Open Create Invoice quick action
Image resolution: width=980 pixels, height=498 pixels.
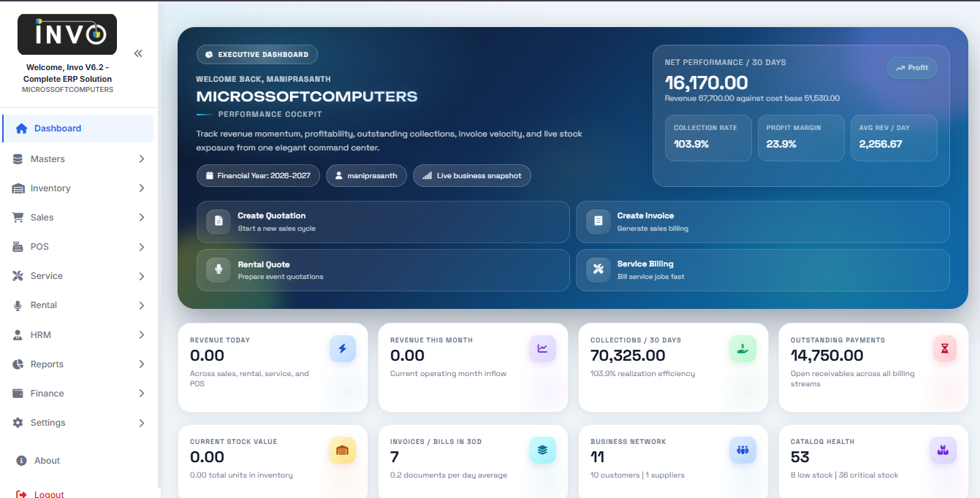763,222
